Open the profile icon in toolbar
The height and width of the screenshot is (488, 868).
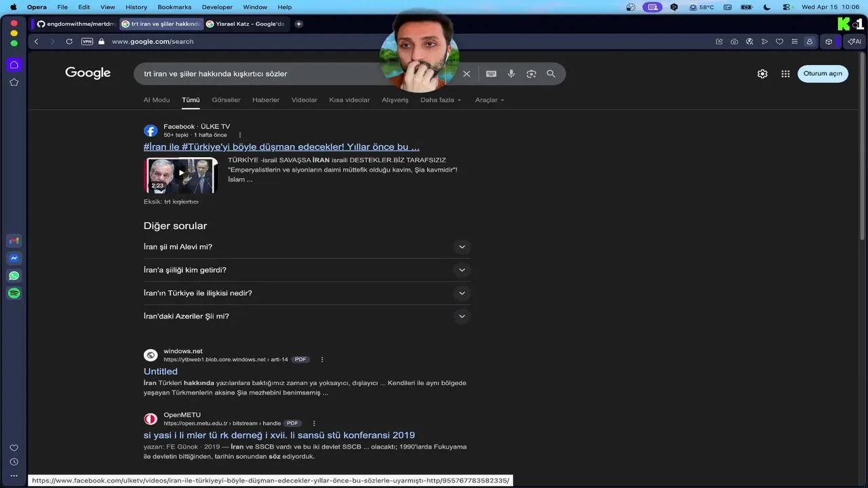click(809, 41)
